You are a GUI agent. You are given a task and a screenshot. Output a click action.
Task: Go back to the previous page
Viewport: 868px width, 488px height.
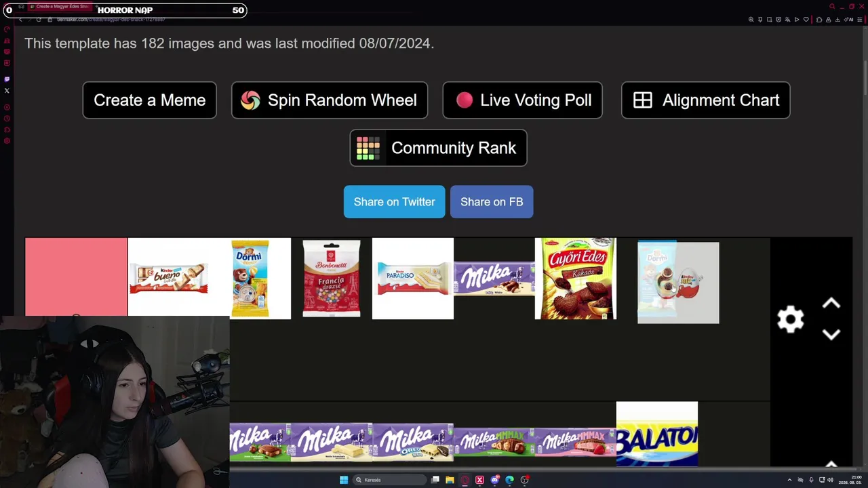click(x=20, y=20)
